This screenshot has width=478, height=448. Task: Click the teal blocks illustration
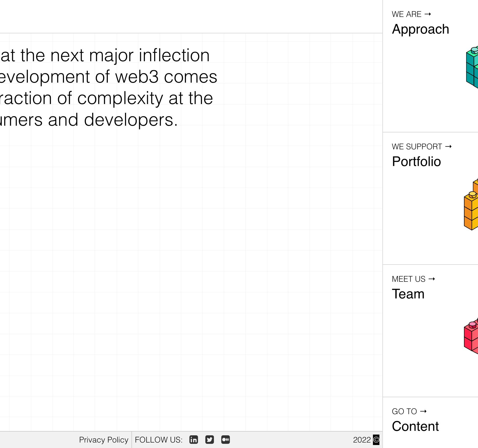472,67
